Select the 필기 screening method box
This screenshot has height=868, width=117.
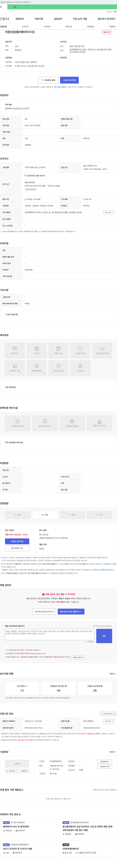(x=72, y=515)
